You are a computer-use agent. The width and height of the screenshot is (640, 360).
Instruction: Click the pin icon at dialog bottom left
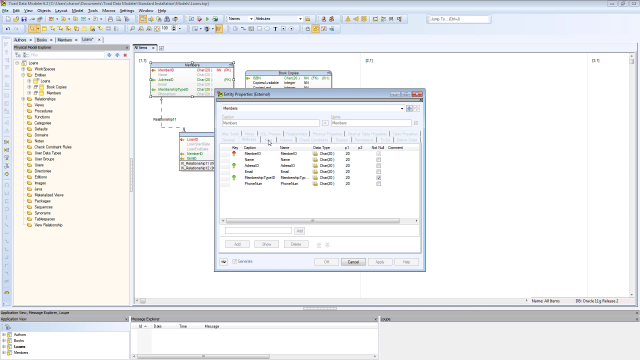point(224,262)
